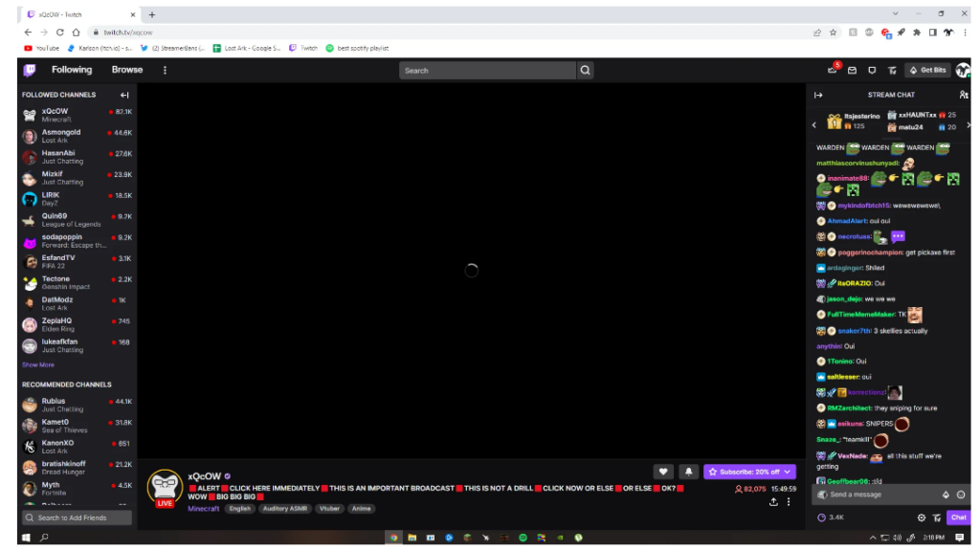Open sodapoppin channel in sidebar
The height and width of the screenshot is (550, 980).
[x=77, y=241]
